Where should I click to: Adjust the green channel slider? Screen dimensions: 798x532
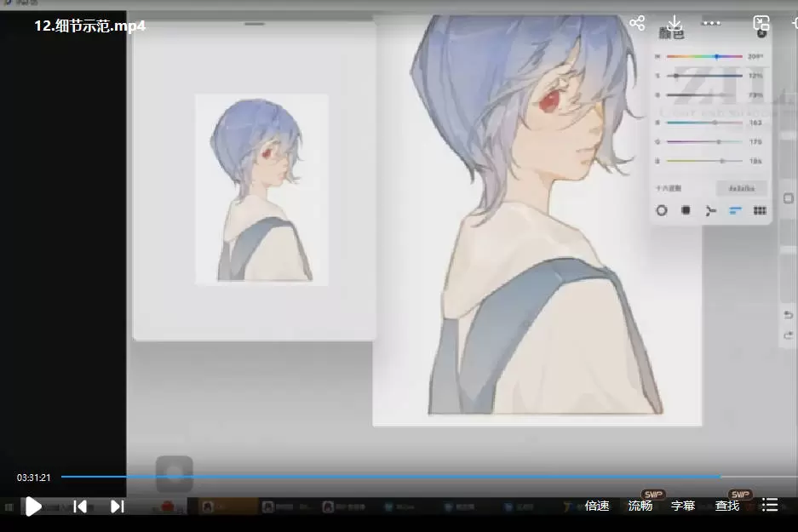704,142
